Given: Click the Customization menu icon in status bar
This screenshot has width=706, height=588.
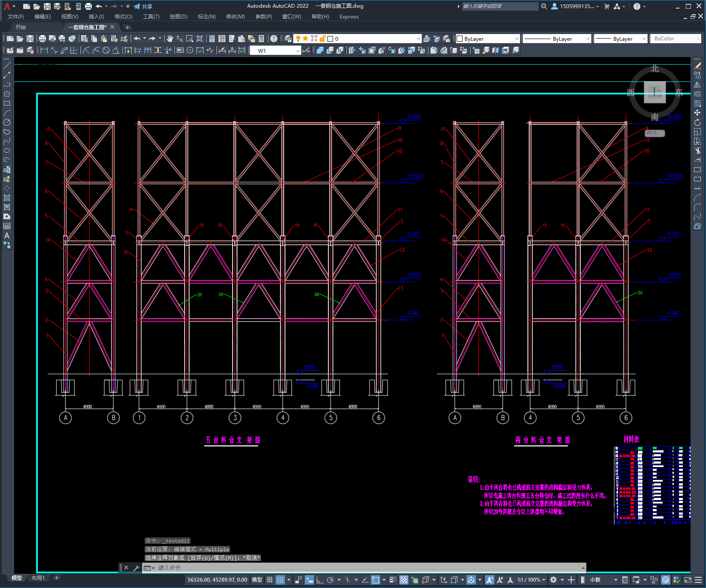Looking at the screenshot, I should coord(698,580).
